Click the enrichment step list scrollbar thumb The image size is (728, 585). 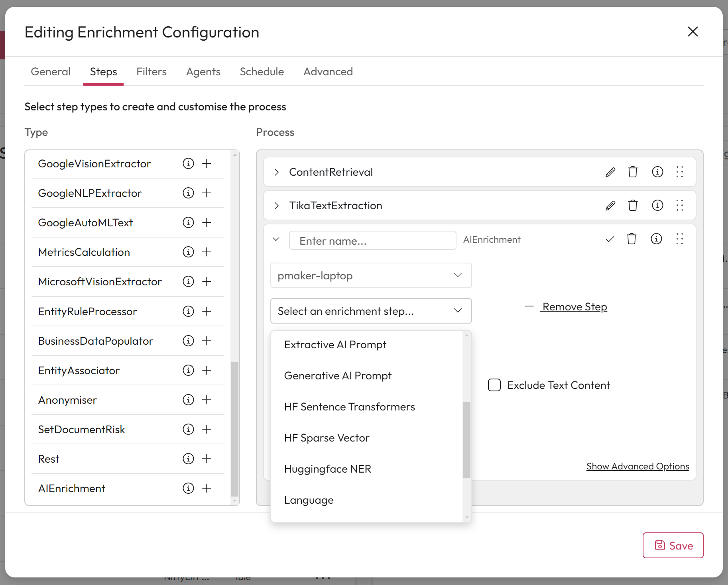[x=466, y=440]
